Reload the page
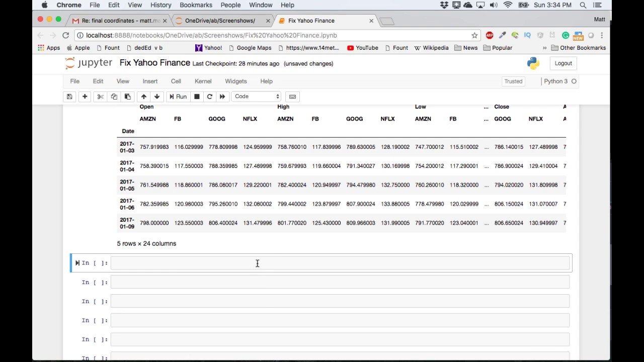The height and width of the screenshot is (362, 644). click(65, 35)
